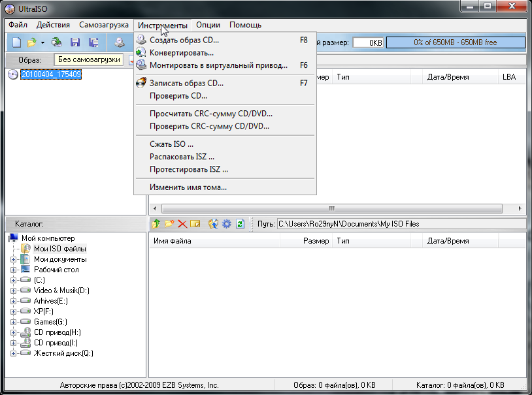
Task: Click the burn CD image menu icon
Action: pos(141,83)
